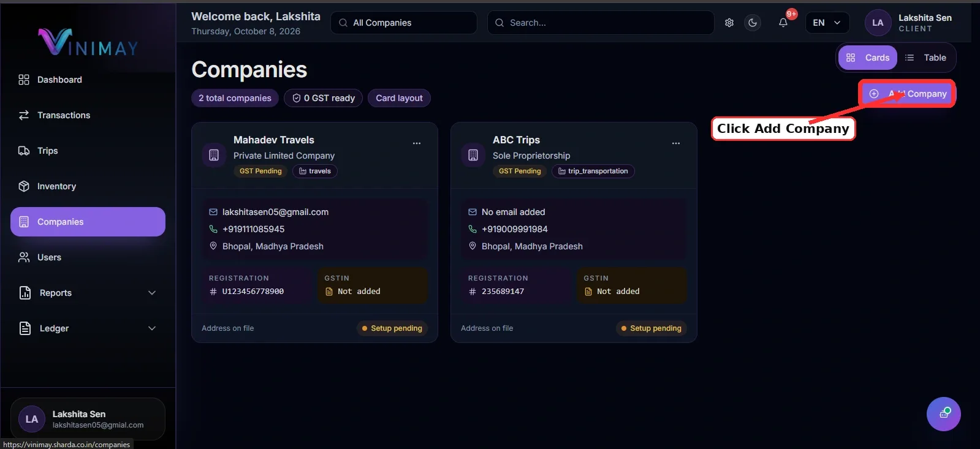Click registration number 235689147

click(503, 292)
